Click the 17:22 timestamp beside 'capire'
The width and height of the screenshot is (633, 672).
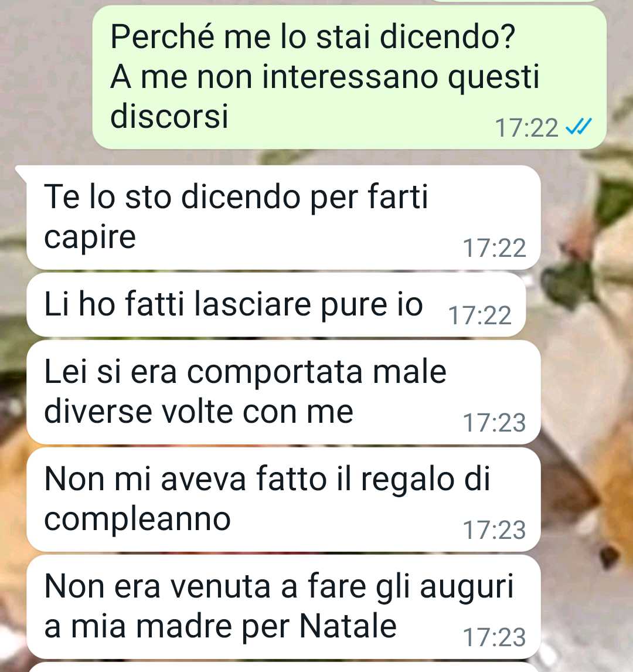point(494,247)
